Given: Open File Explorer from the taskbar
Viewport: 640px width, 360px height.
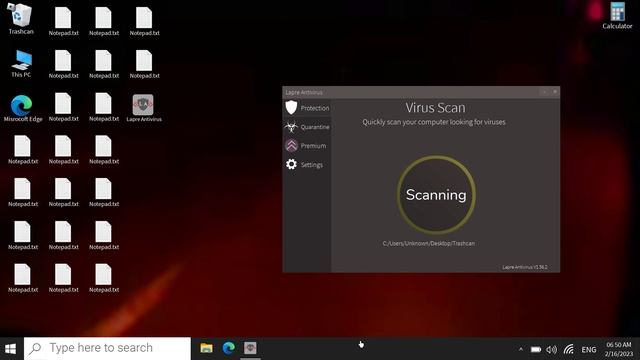Looking at the screenshot, I should (x=207, y=348).
